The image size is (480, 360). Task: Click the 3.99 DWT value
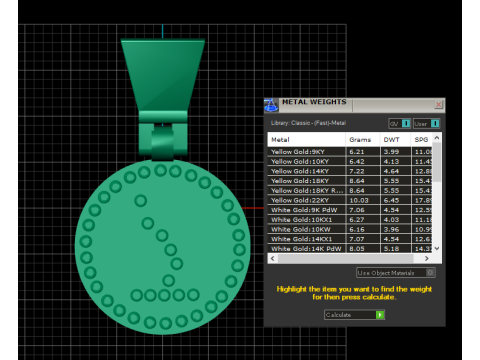[x=391, y=152]
